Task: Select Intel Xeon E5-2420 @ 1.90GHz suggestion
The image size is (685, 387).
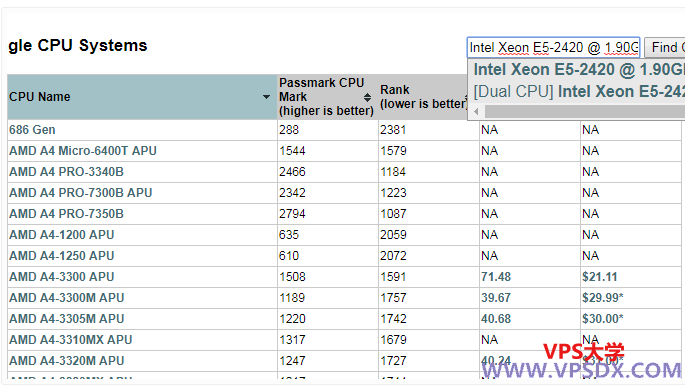Action: (579, 70)
